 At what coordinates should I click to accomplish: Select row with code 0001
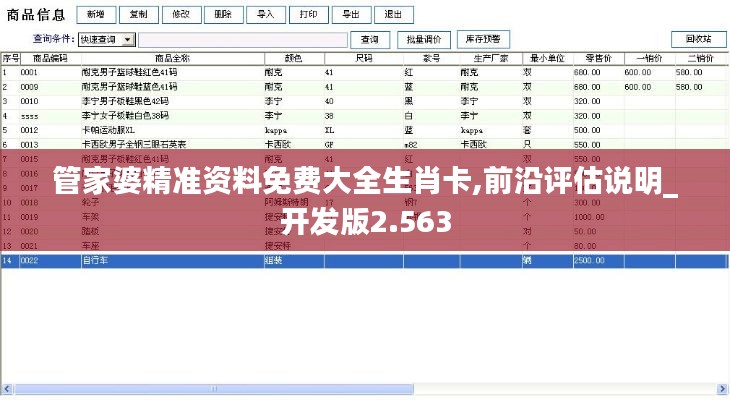coord(364,73)
